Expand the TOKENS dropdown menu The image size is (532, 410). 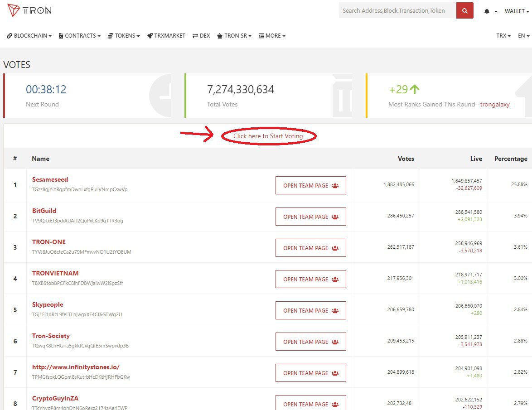click(x=124, y=36)
